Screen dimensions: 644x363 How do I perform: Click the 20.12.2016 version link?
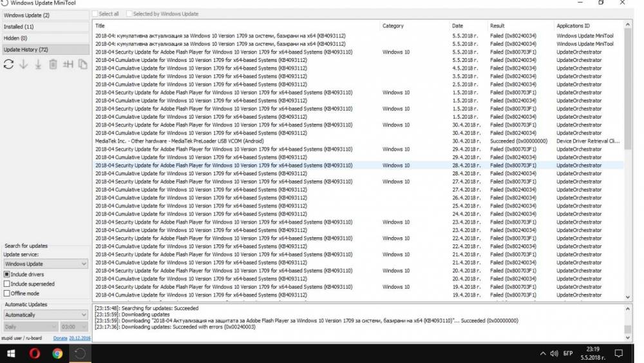[x=80, y=338]
